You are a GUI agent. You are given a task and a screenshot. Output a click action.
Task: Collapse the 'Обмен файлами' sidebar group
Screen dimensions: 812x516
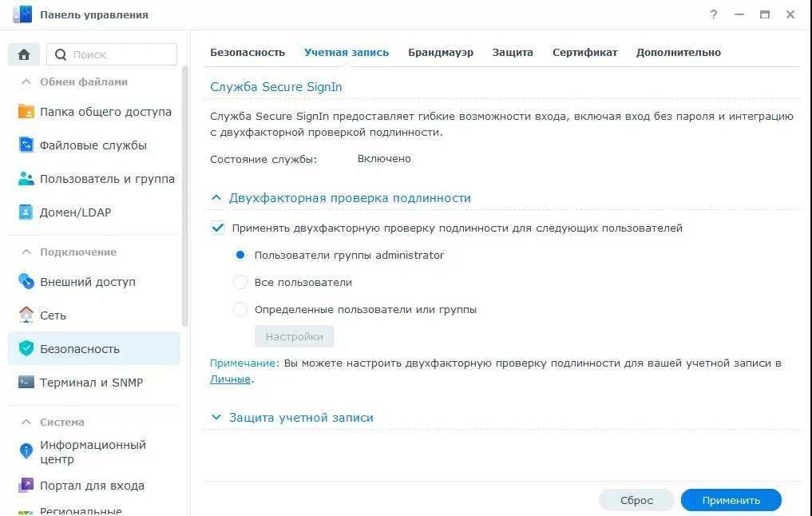(x=26, y=81)
